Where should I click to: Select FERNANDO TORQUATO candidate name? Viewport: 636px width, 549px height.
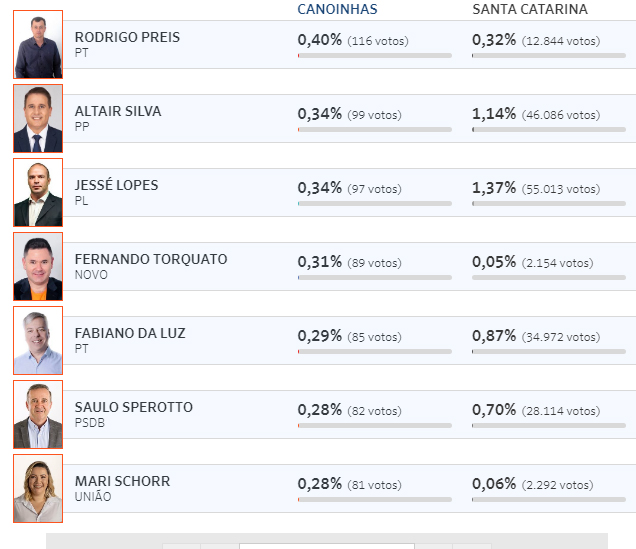pyautogui.click(x=151, y=259)
